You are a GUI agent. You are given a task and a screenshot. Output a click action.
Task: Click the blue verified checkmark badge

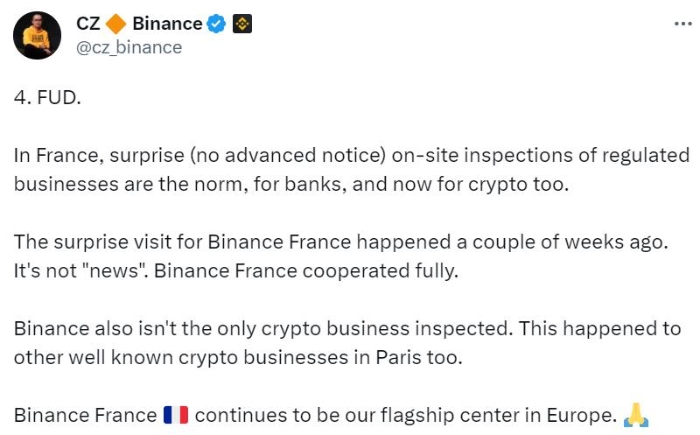[x=217, y=24]
